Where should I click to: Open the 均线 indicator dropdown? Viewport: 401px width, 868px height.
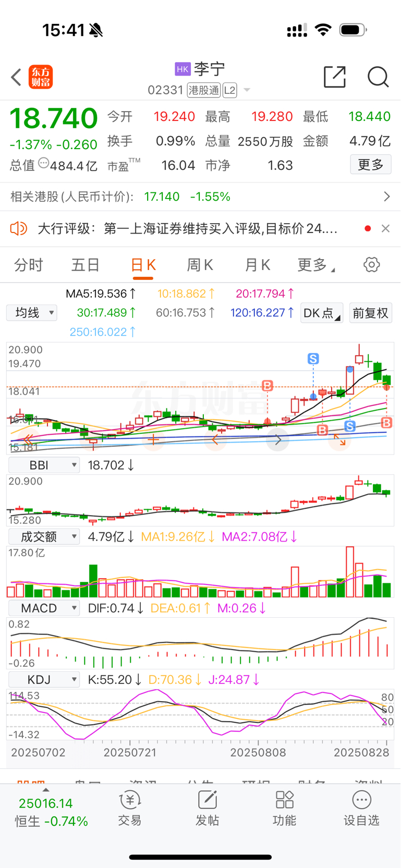(x=32, y=313)
